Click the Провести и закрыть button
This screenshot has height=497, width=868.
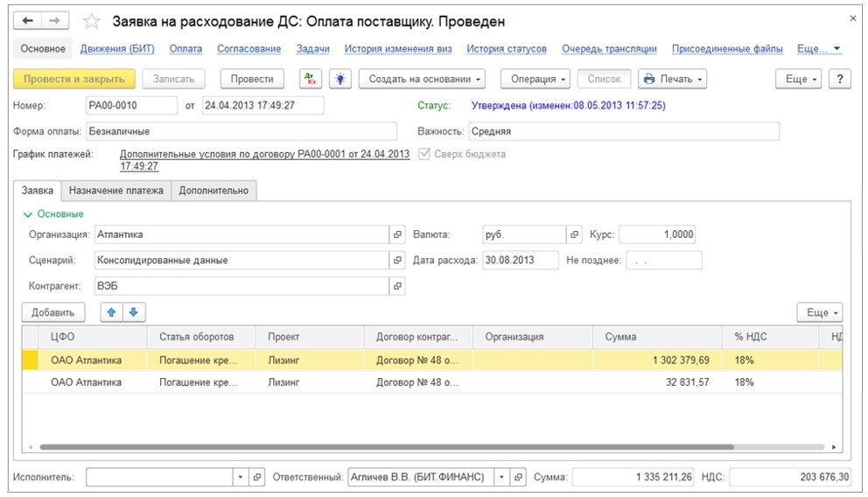tap(74, 79)
